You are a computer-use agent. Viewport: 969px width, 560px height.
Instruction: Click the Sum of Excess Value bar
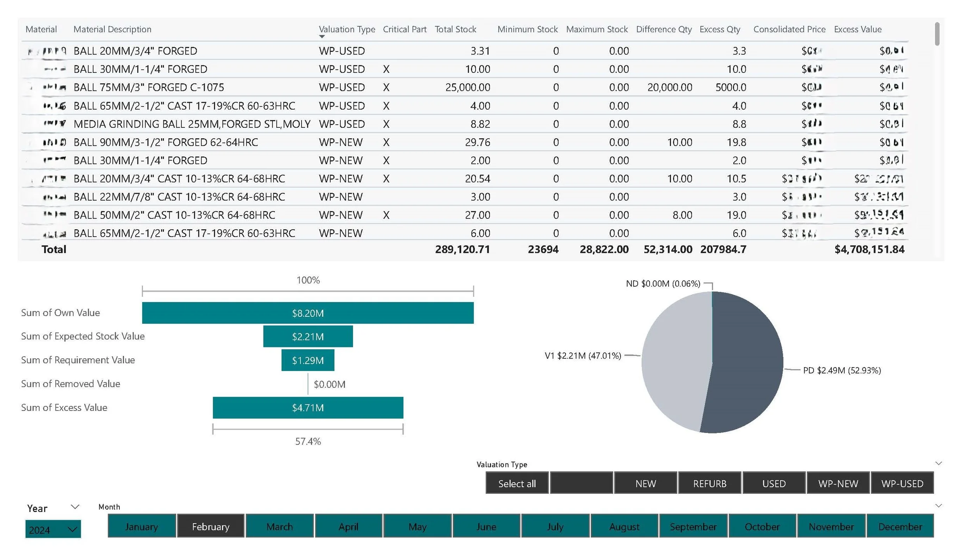(x=308, y=408)
